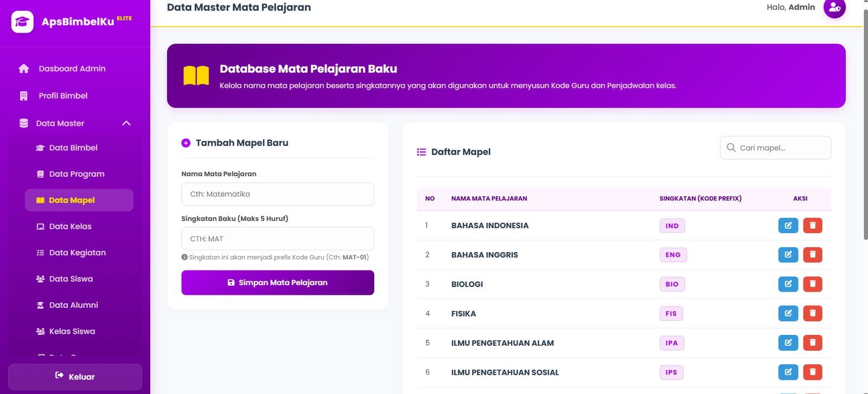Click the list icon next to Daftar Mapel

click(422, 152)
